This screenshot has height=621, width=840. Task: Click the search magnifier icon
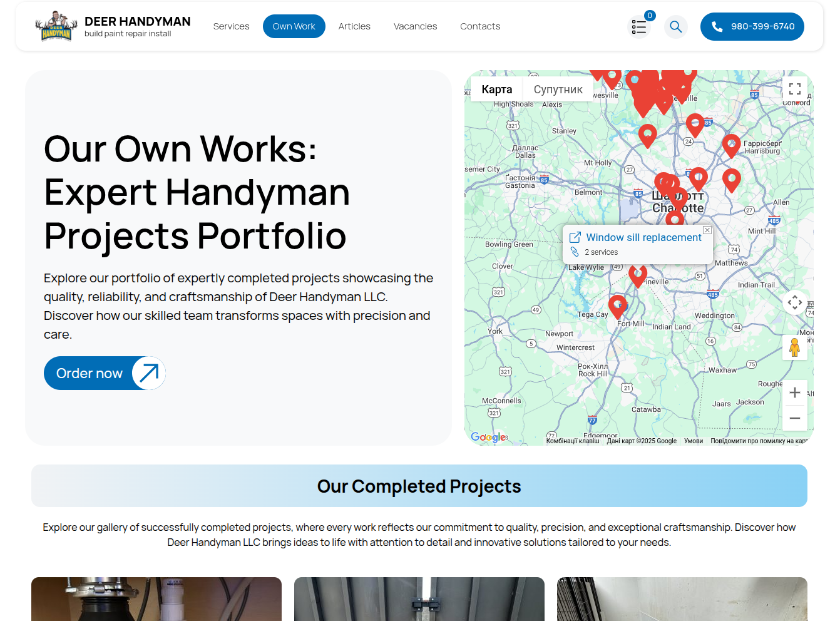click(x=675, y=26)
